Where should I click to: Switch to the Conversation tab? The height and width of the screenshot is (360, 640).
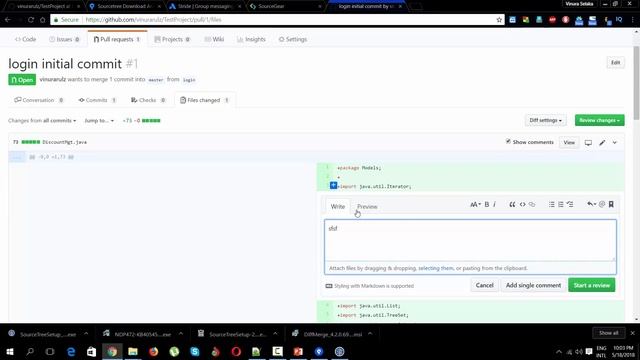tap(39, 100)
